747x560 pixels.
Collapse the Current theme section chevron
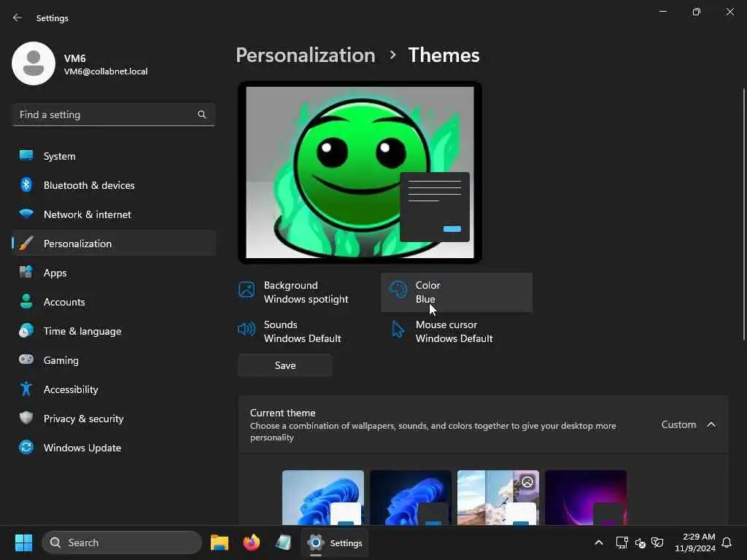click(711, 424)
